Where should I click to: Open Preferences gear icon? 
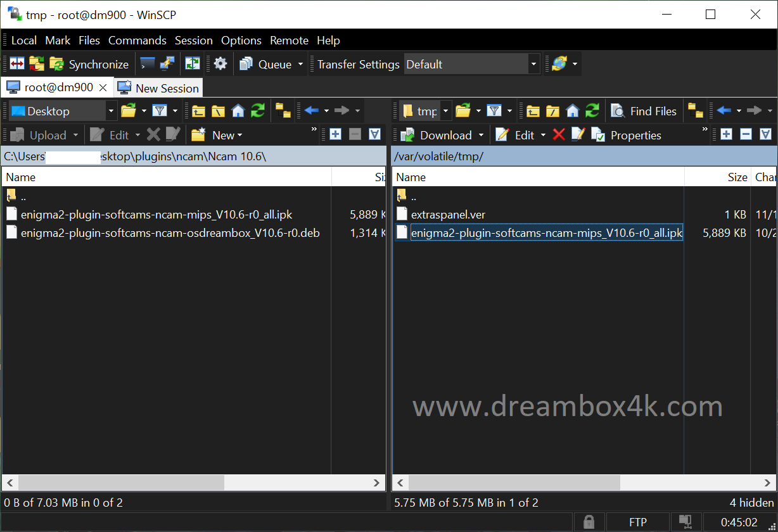[x=220, y=64]
